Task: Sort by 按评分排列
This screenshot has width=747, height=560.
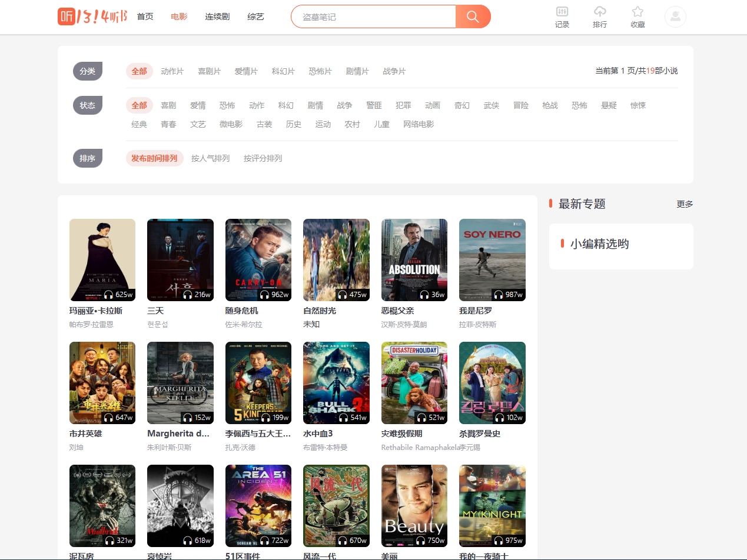Action: click(263, 158)
